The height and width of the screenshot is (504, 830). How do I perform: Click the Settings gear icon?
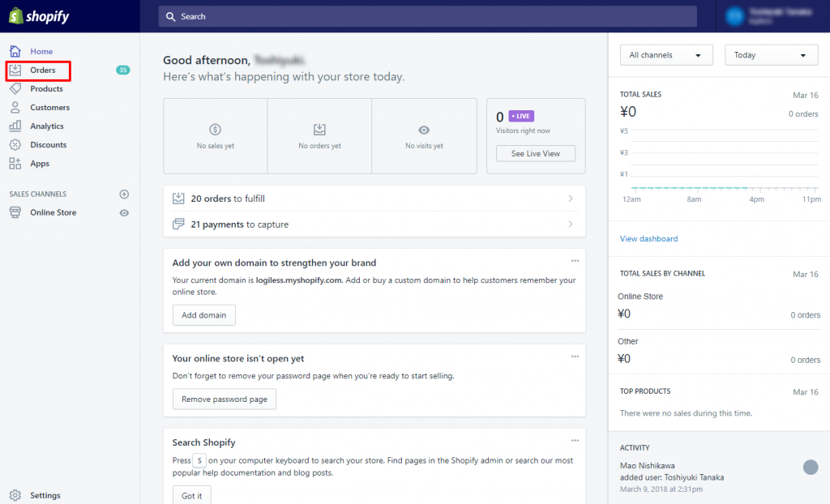(x=15, y=496)
